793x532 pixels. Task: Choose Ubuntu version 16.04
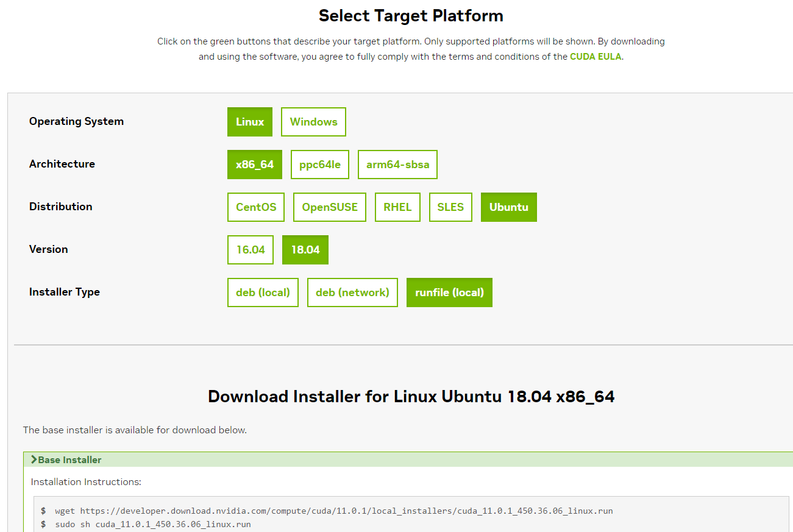pos(251,250)
